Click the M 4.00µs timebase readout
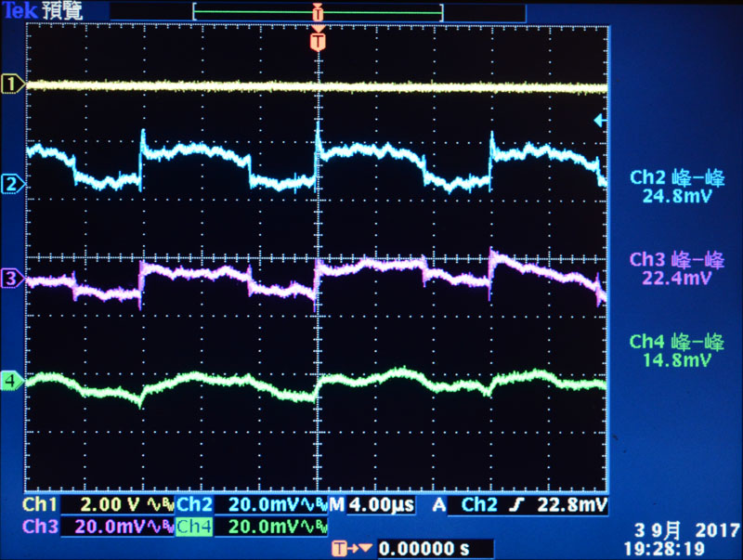Image resolution: width=743 pixels, height=560 pixels. pyautogui.click(x=372, y=504)
